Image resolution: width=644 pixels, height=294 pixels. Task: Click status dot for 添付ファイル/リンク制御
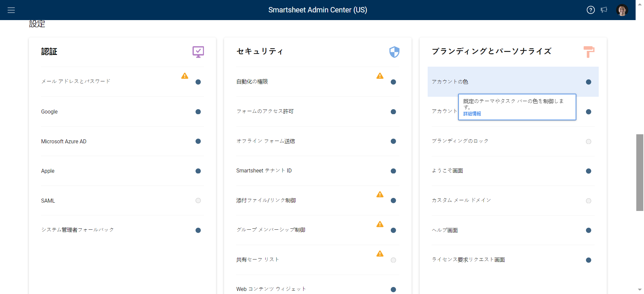393,201
